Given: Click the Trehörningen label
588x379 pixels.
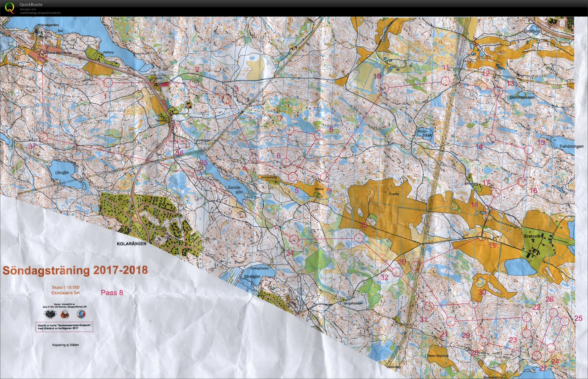Looking at the screenshot, I should [x=571, y=146].
